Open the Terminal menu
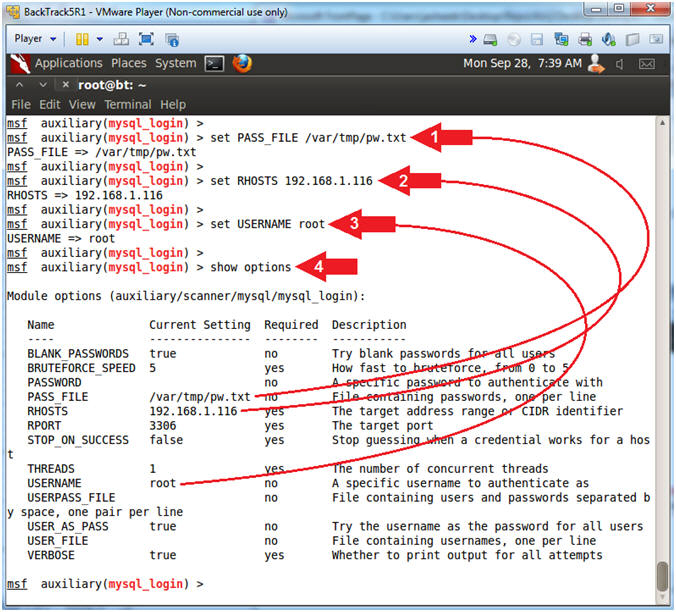This screenshot has height=612, width=676. [128, 104]
